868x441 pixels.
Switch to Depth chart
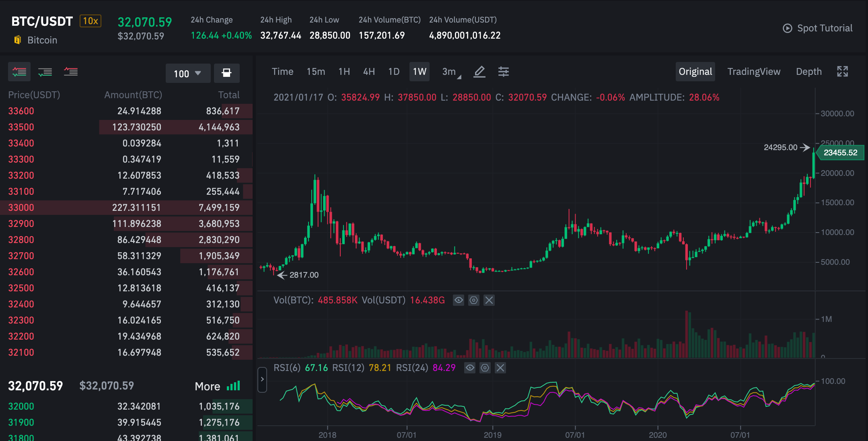809,72
